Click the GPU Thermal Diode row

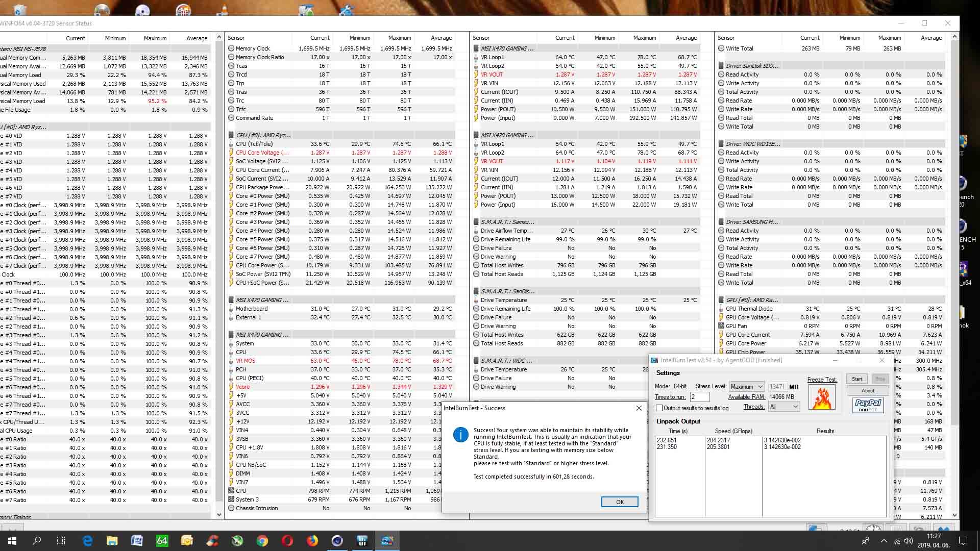pyautogui.click(x=831, y=309)
